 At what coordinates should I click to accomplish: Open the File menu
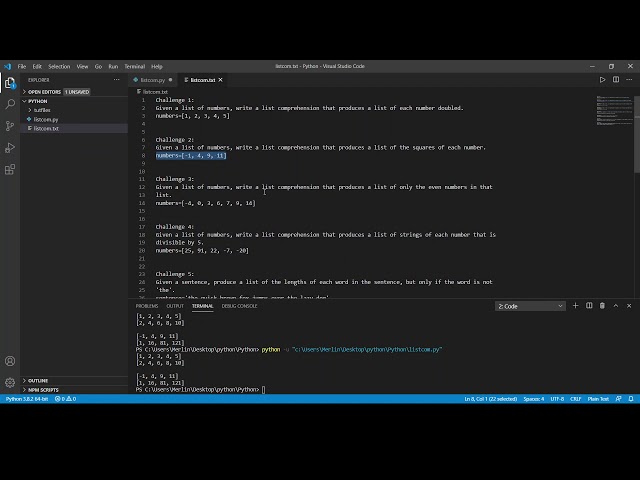(22, 66)
